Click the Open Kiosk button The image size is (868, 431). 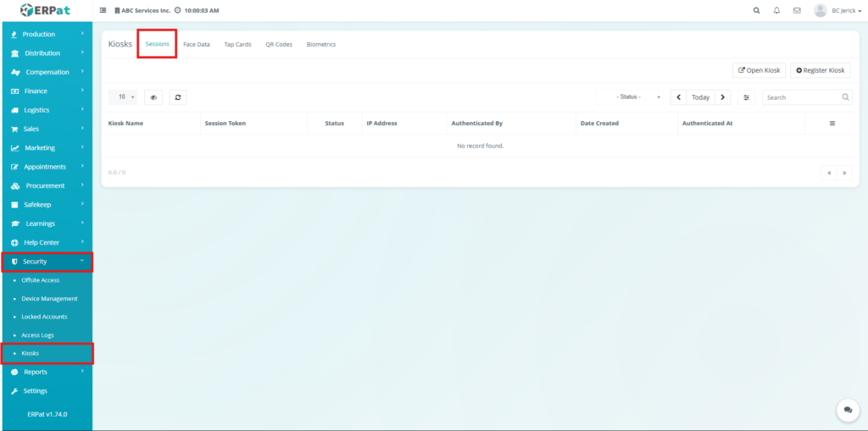[x=759, y=70]
